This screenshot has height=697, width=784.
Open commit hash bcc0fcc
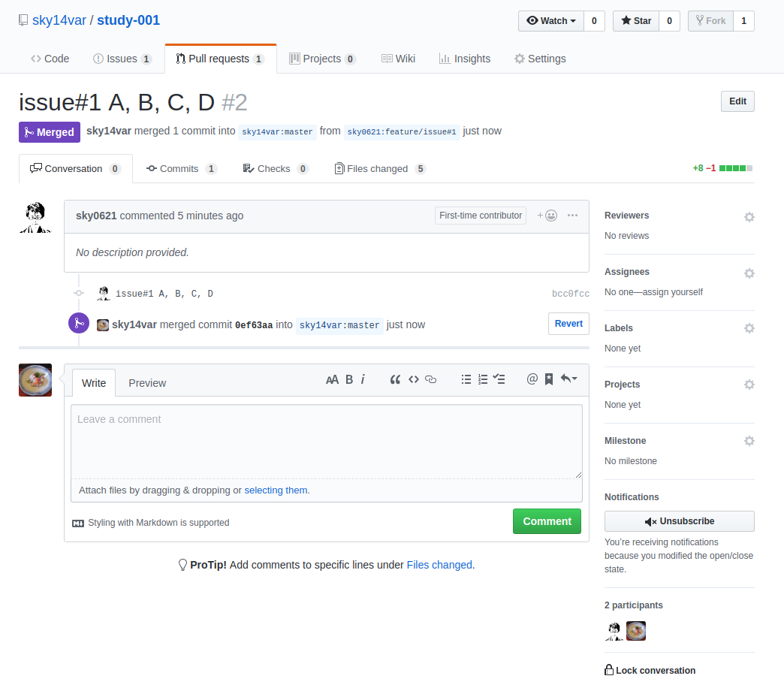571,294
